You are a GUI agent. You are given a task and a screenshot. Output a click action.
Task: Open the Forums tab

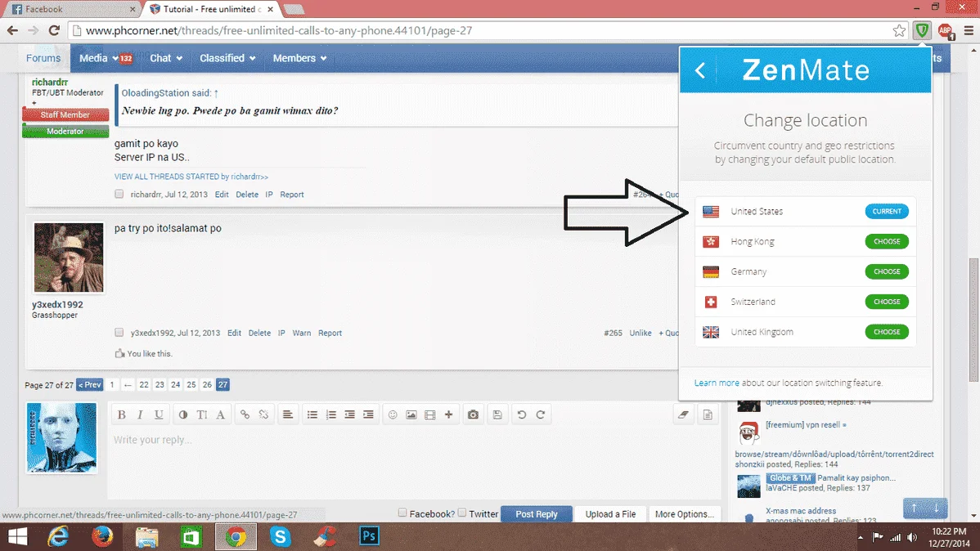[43, 58]
